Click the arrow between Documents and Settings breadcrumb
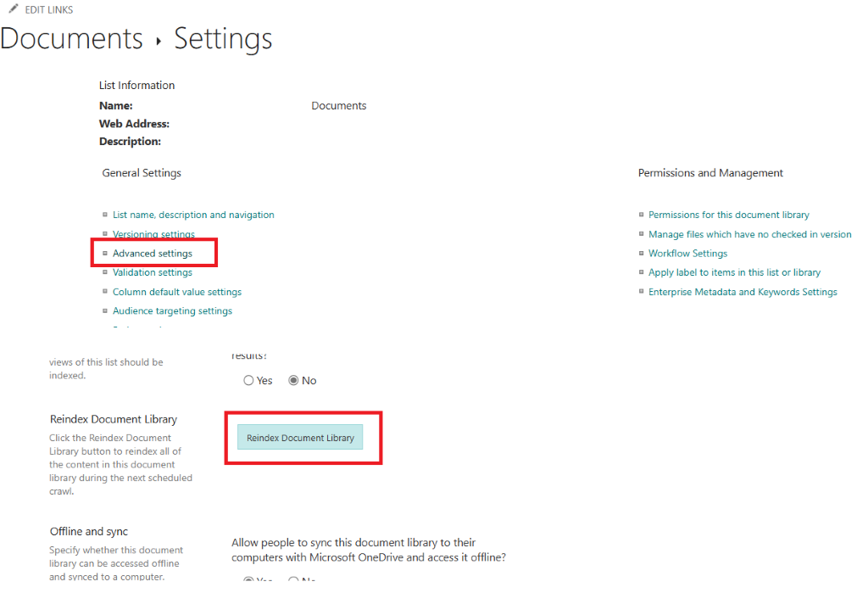868x604 pixels. pyautogui.click(x=159, y=38)
